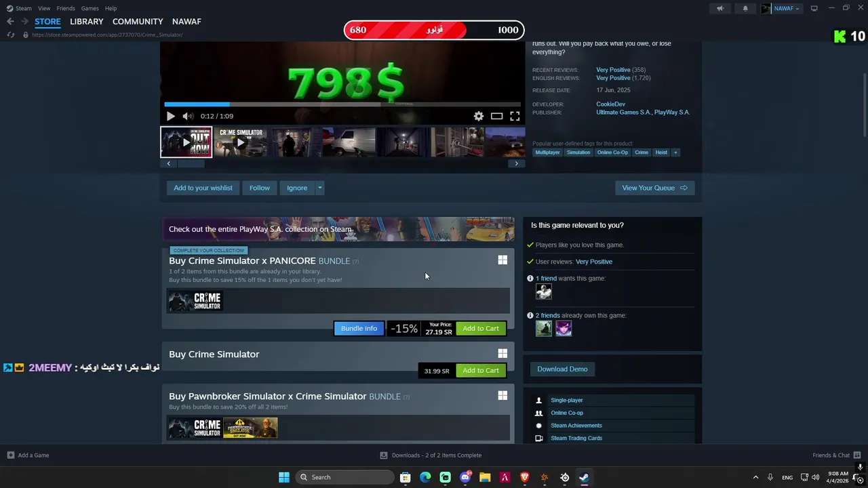The height and width of the screenshot is (488, 868).
Task: Open Bundle info for PANICORE bundle
Action: 359,328
